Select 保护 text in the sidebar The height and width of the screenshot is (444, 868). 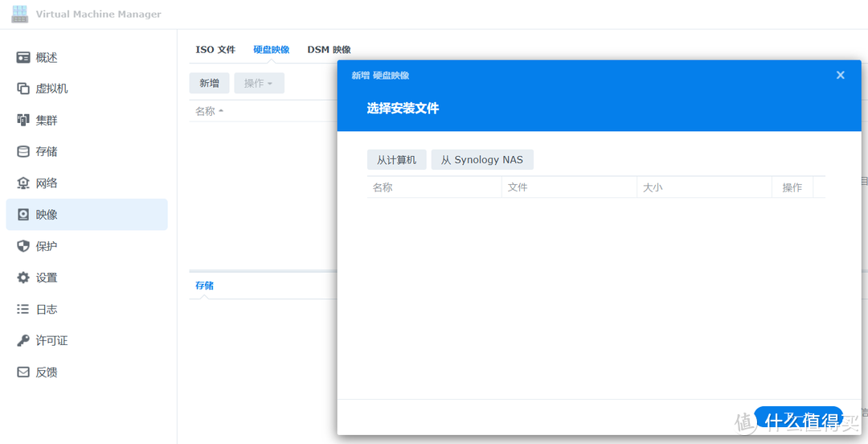pyautogui.click(x=47, y=246)
